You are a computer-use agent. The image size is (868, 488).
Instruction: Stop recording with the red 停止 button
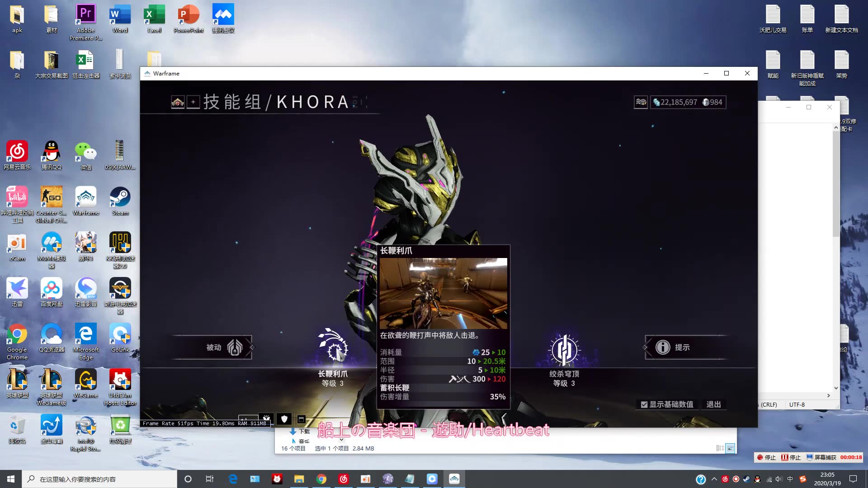[766, 457]
